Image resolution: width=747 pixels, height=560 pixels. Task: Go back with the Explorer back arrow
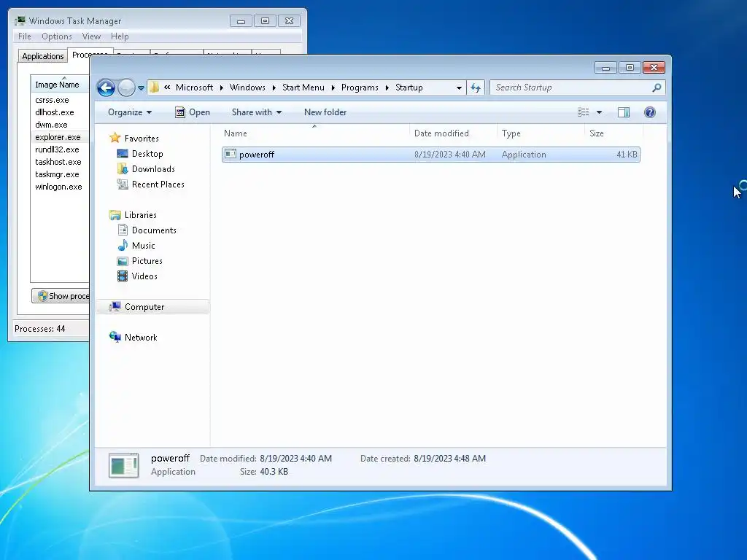tap(106, 87)
